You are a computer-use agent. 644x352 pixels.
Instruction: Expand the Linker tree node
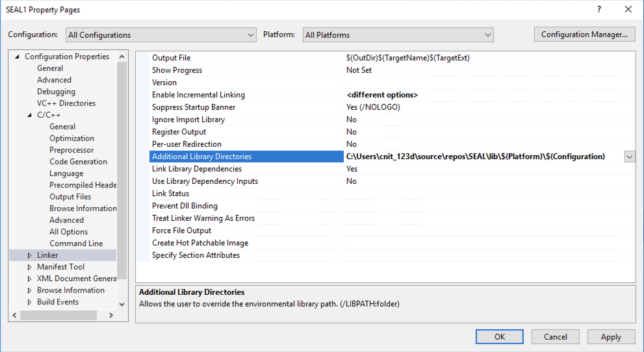click(29, 255)
